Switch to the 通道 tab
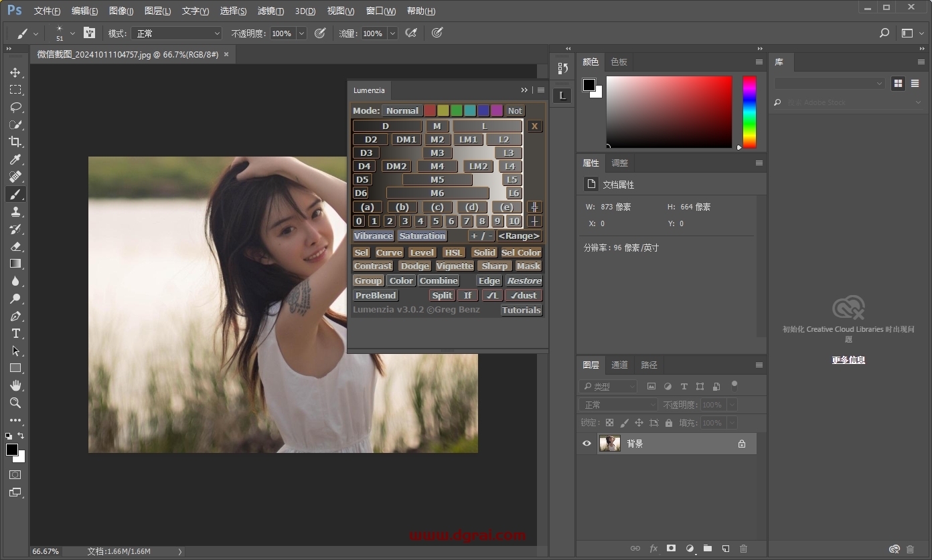 click(620, 365)
